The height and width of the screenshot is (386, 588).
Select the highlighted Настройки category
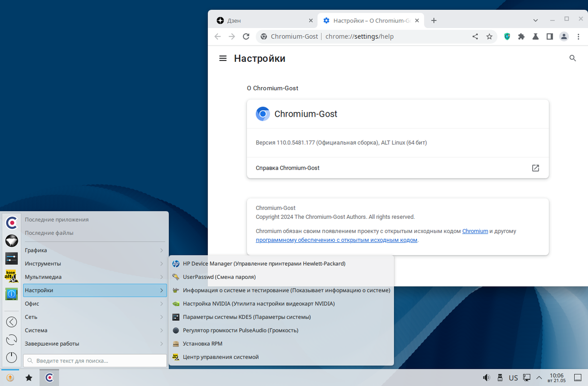tap(95, 290)
